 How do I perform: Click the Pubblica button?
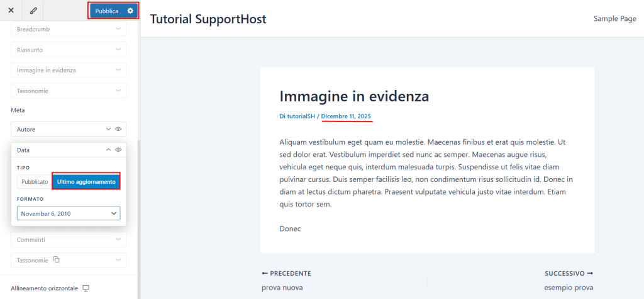tap(107, 11)
